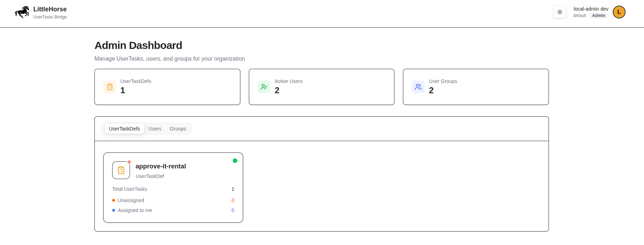Open the user avatar menu
This screenshot has height=245, width=644.
coord(619,12)
